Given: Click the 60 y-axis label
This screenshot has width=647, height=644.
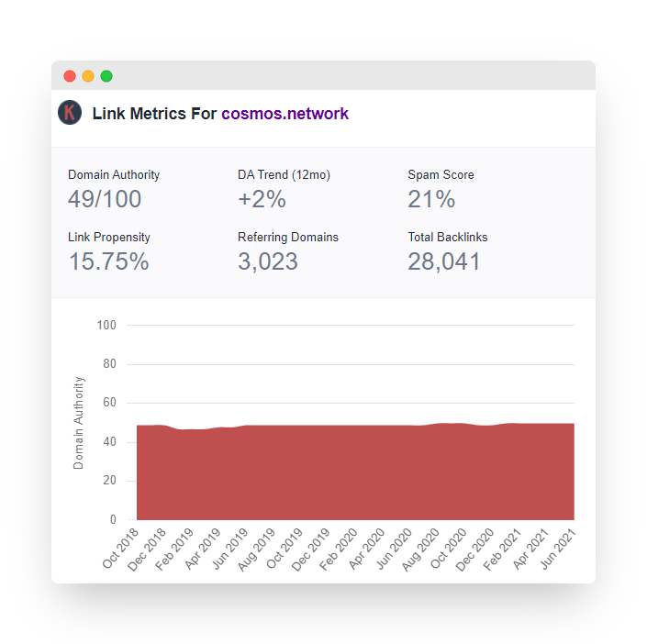Looking at the screenshot, I should pos(110,403).
